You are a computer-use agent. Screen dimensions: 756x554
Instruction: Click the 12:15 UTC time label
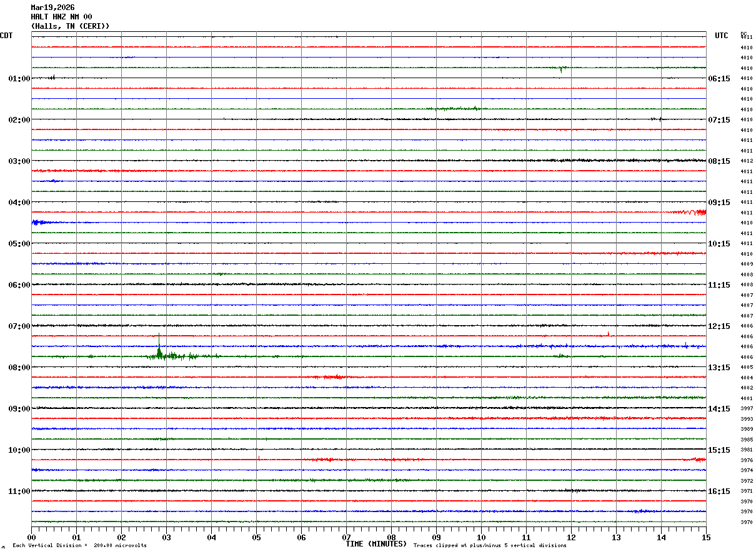(719, 326)
